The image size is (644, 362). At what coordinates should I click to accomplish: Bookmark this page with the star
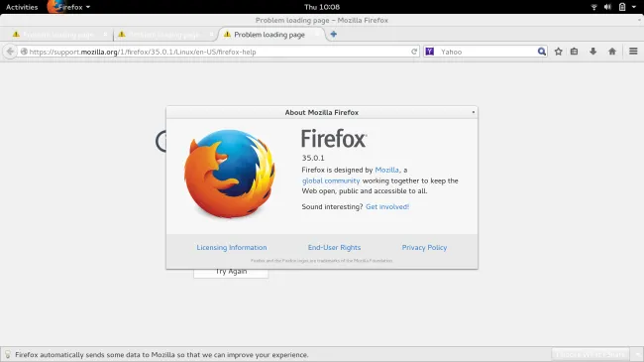(x=558, y=52)
